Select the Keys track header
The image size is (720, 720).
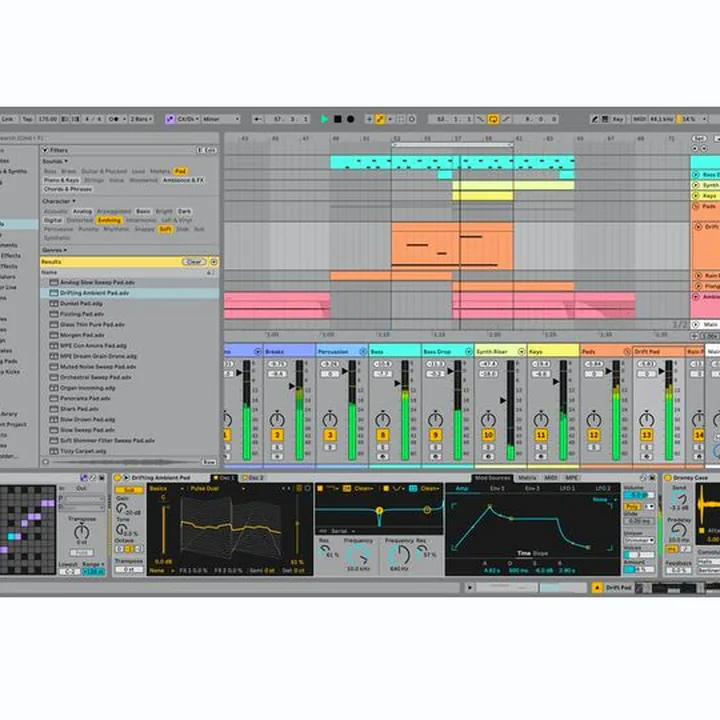(x=553, y=352)
